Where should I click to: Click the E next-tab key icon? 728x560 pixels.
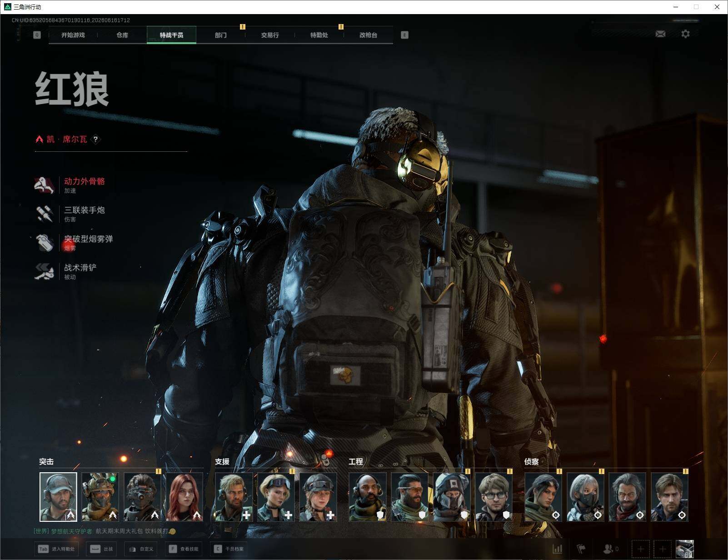point(404,35)
